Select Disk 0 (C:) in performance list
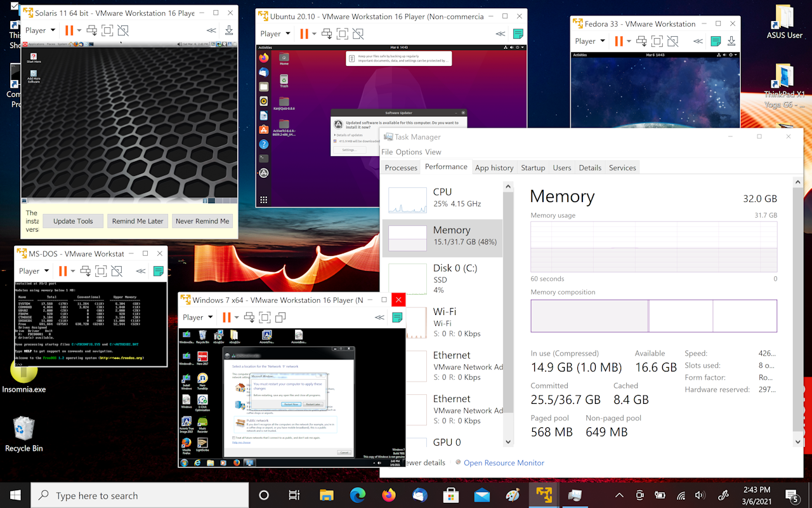This screenshot has height=508, width=812. (x=442, y=277)
